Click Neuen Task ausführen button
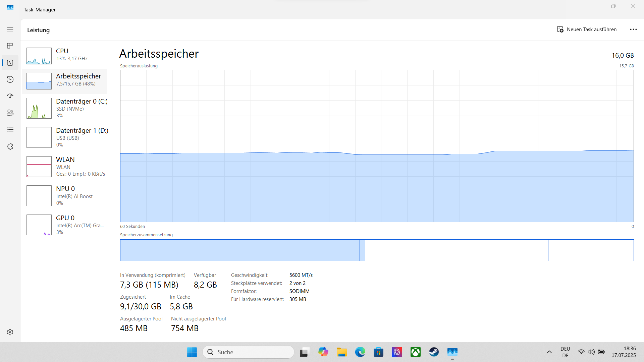 coord(587,29)
